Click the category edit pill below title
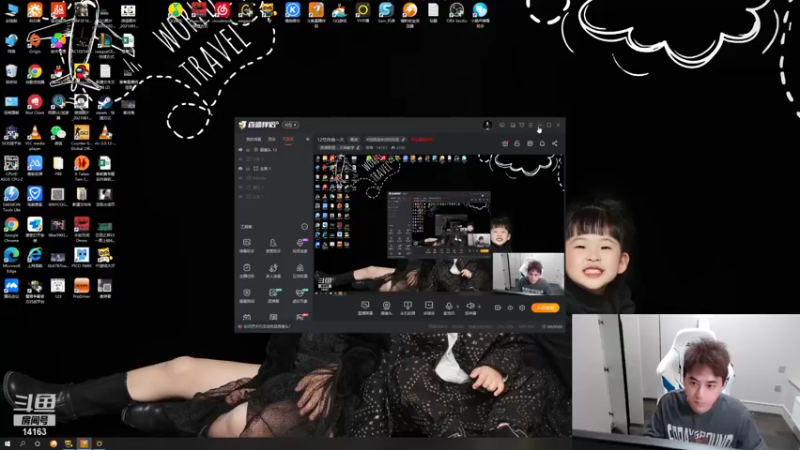This screenshot has height=450, width=800. point(340,148)
